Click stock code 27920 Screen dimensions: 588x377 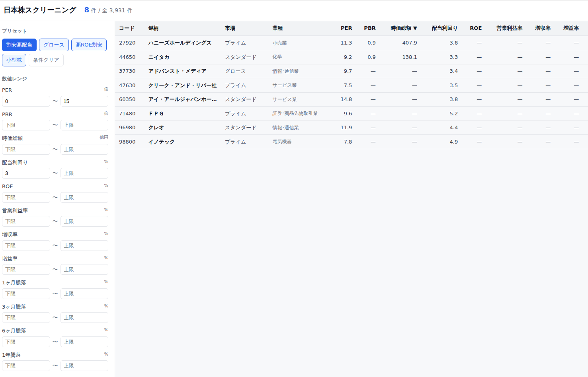pyautogui.click(x=127, y=43)
